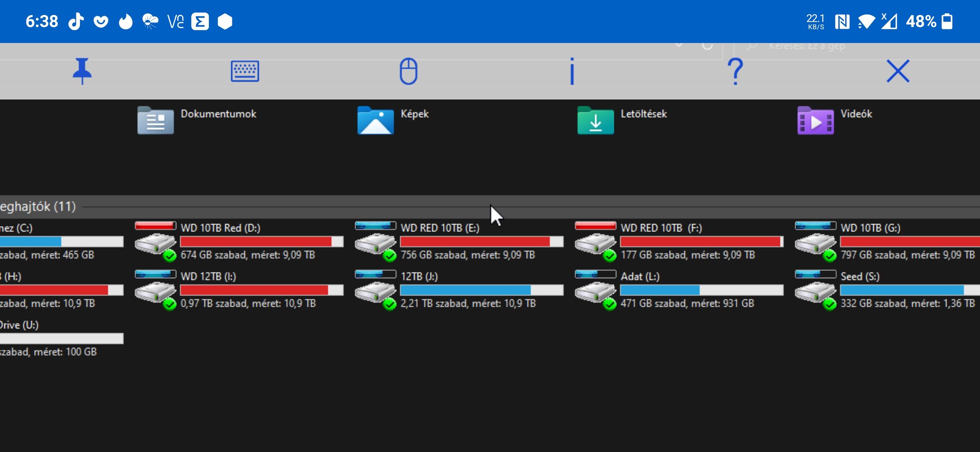Click L: drive blue usage bar
The image size is (980, 452).
pos(702,290)
